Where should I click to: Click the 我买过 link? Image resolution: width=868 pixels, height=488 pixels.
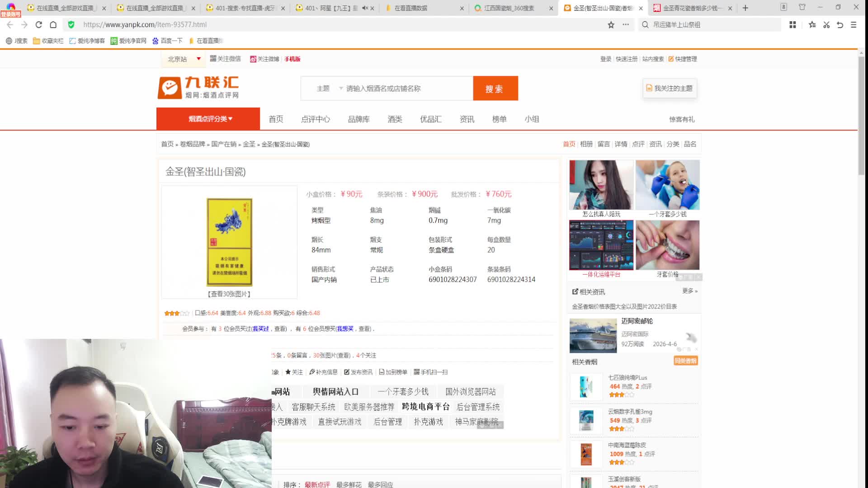point(260,328)
